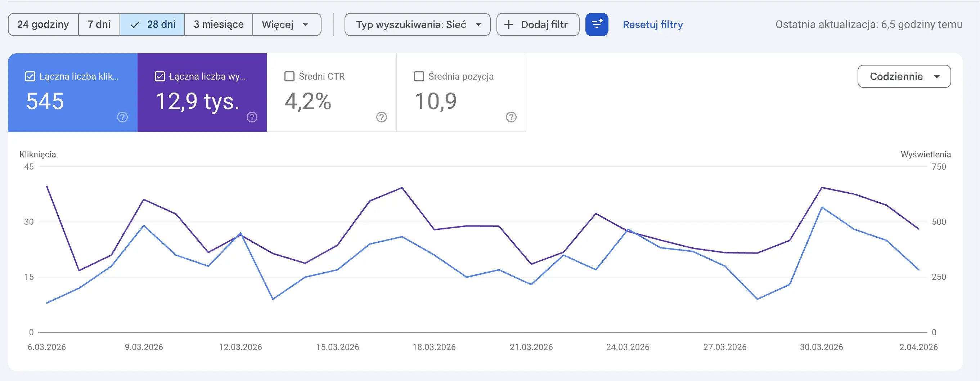
Task: Enable the Średni CTR checkbox
Action: 289,76
